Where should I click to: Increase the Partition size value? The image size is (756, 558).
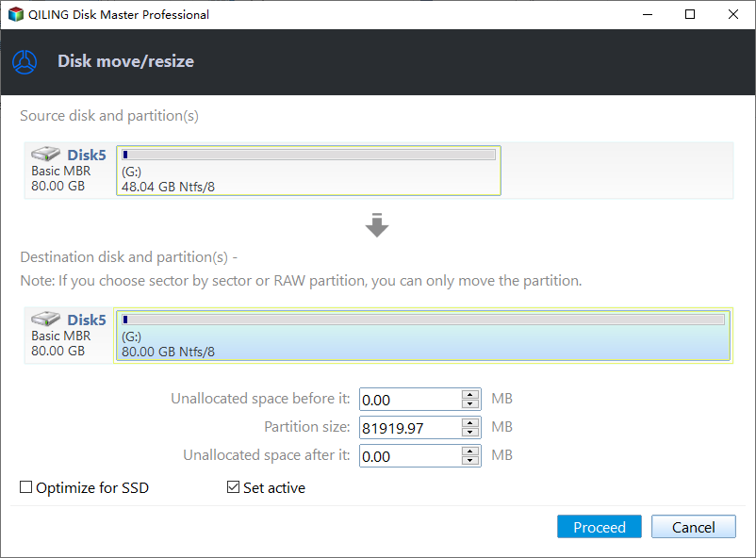click(x=469, y=423)
